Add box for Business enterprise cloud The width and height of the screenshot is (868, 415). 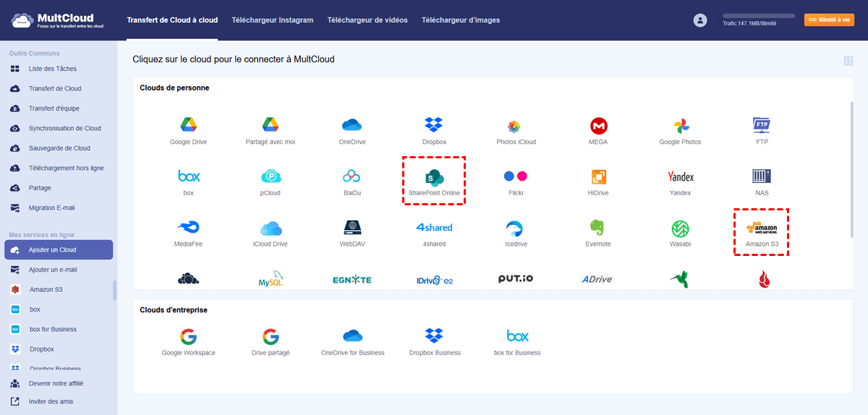tap(516, 342)
